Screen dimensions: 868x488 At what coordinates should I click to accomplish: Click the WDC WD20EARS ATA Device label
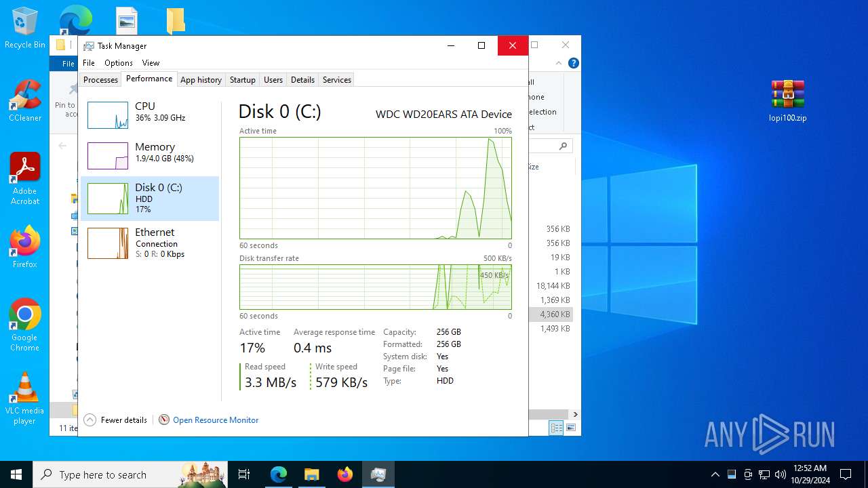(x=443, y=115)
